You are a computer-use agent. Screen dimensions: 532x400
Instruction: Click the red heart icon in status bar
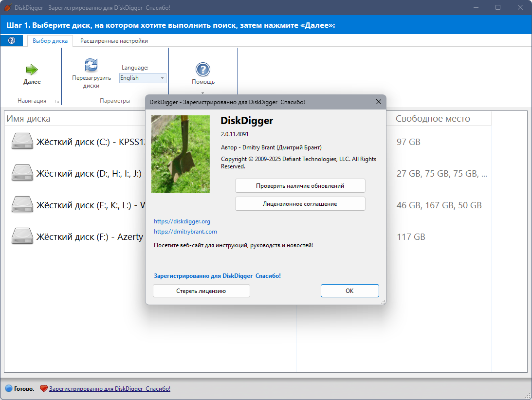click(43, 388)
